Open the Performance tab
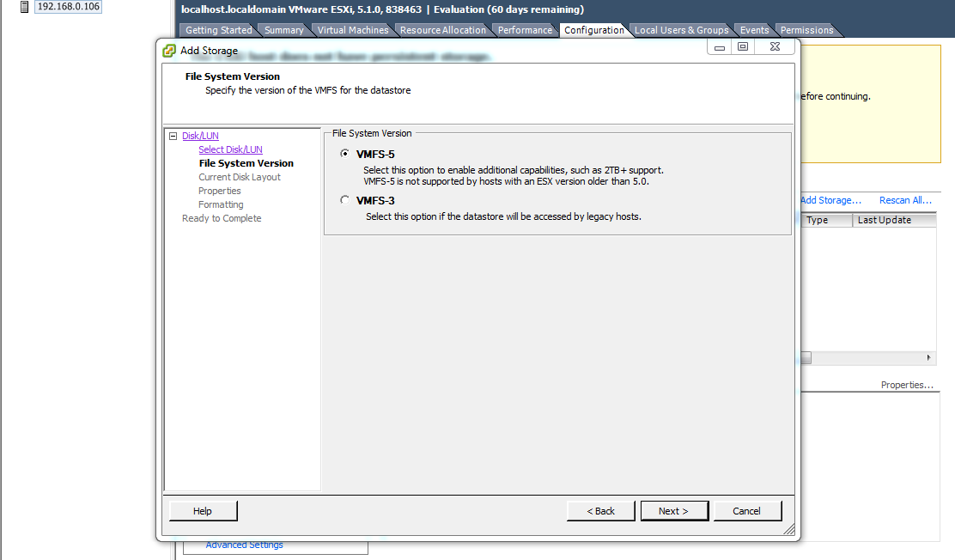The width and height of the screenshot is (955, 560). pyautogui.click(x=525, y=30)
